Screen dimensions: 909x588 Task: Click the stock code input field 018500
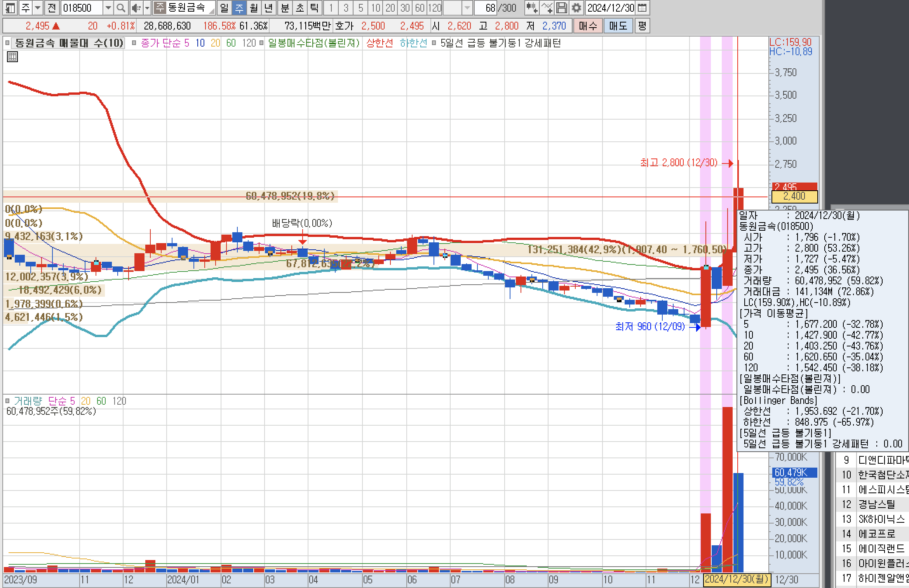point(82,8)
